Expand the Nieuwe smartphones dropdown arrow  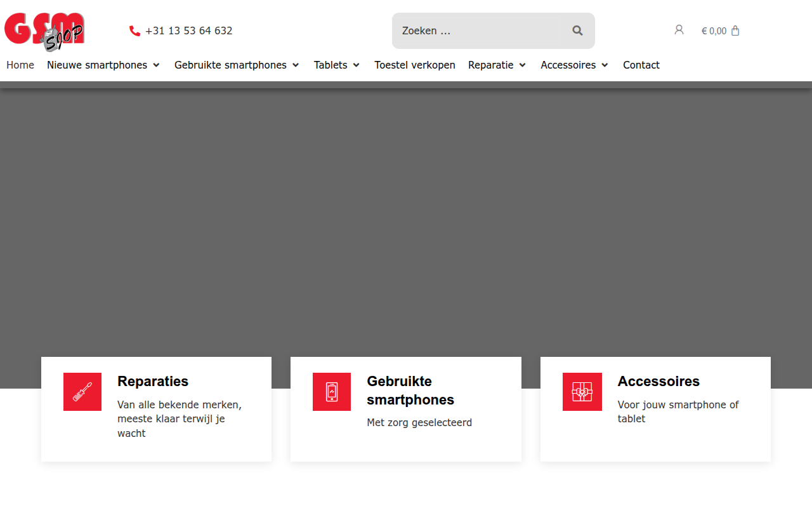156,65
